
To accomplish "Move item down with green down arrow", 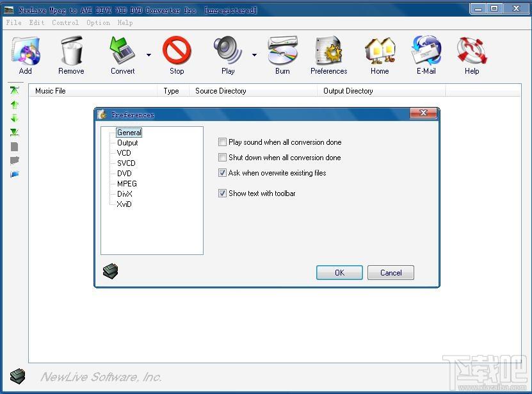I will point(15,118).
